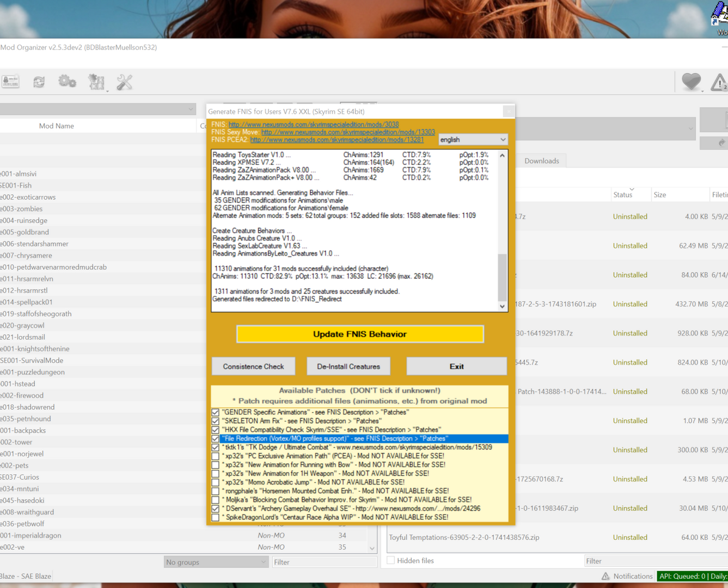Screen dimensions: 728x588
Task: Enable the PC Exclusive Animation Path patch
Action: pos(216,456)
